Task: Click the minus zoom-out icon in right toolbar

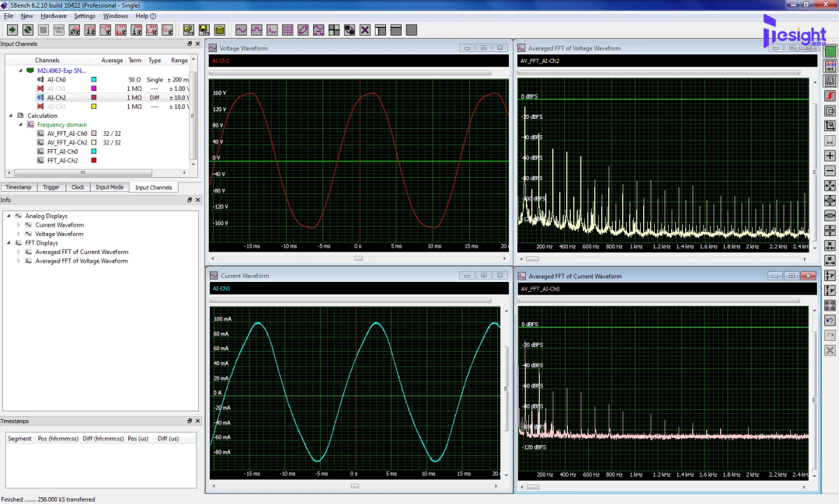Action: [830, 171]
